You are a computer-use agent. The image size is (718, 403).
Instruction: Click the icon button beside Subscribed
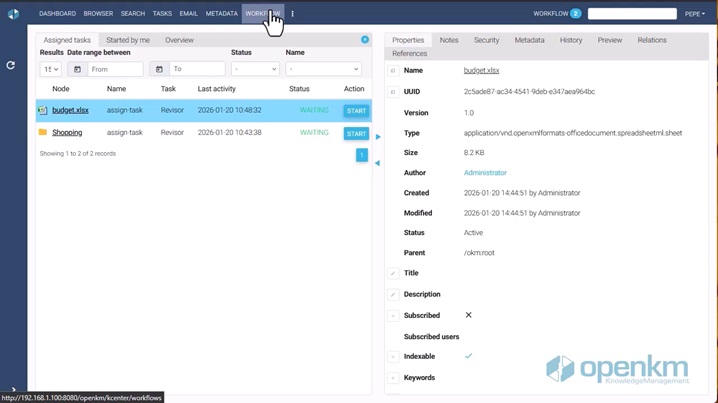(x=393, y=316)
